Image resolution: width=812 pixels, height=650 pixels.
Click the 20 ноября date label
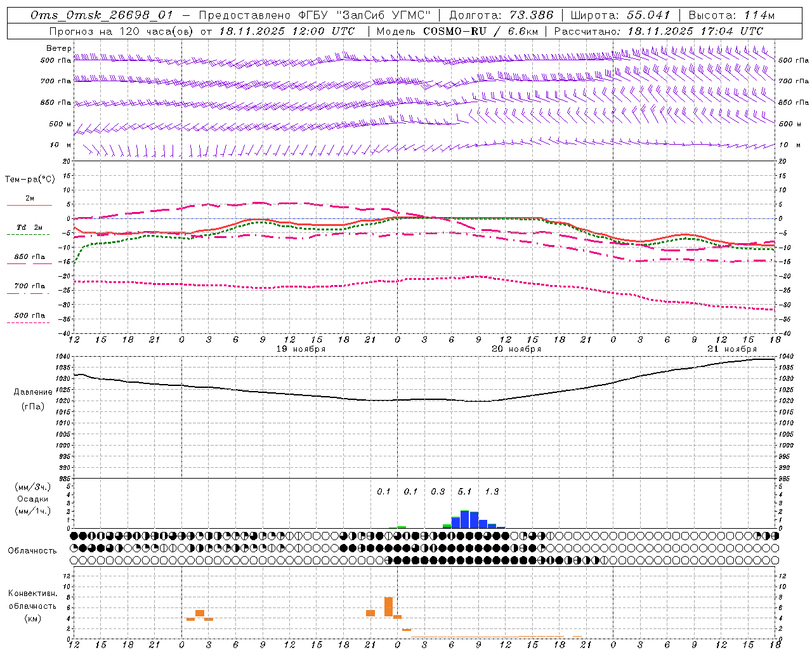click(x=516, y=348)
